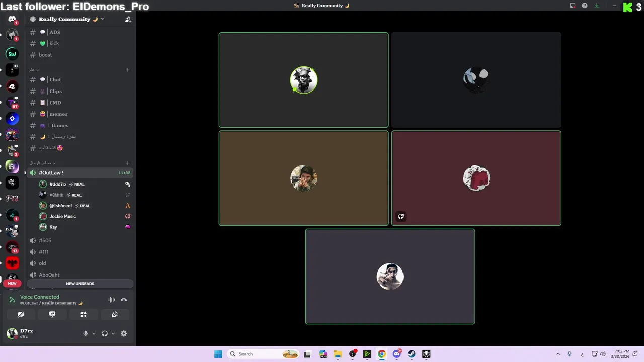
Task: Open the Chat text channel
Action: point(80,79)
